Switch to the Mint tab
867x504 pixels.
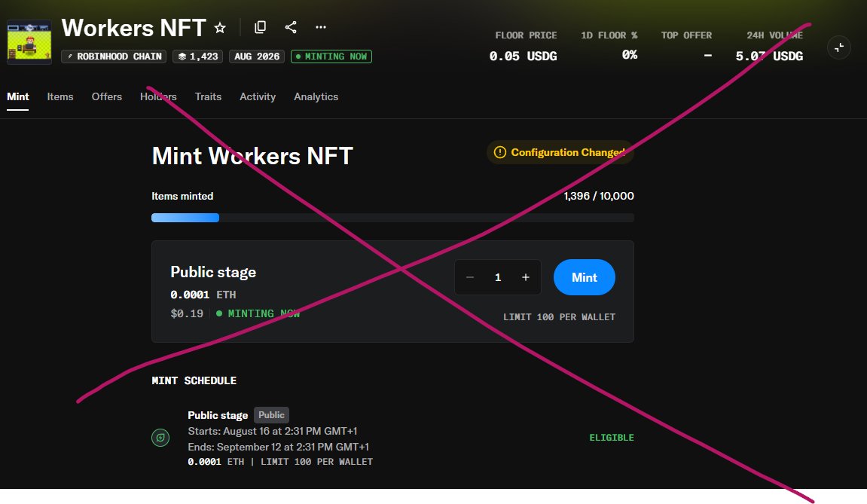point(17,97)
